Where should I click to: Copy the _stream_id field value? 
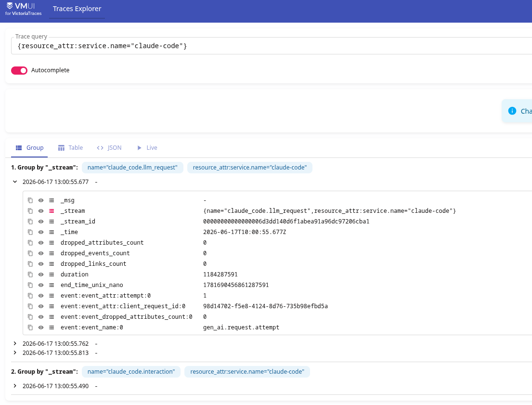coord(30,222)
